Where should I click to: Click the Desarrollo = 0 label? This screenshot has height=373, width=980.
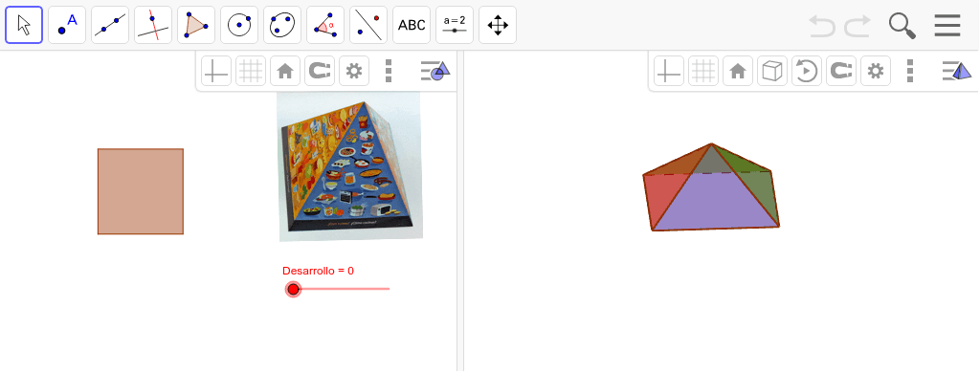[x=318, y=271]
